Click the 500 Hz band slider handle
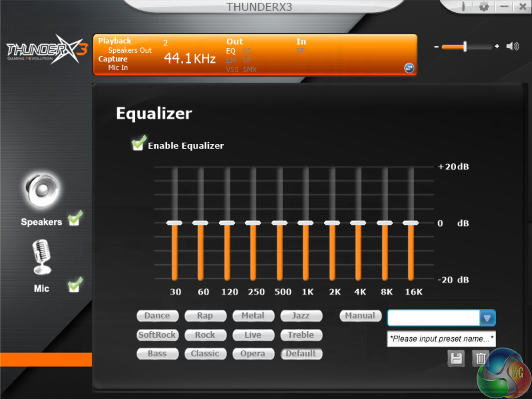The image size is (532, 399). pos(280,223)
